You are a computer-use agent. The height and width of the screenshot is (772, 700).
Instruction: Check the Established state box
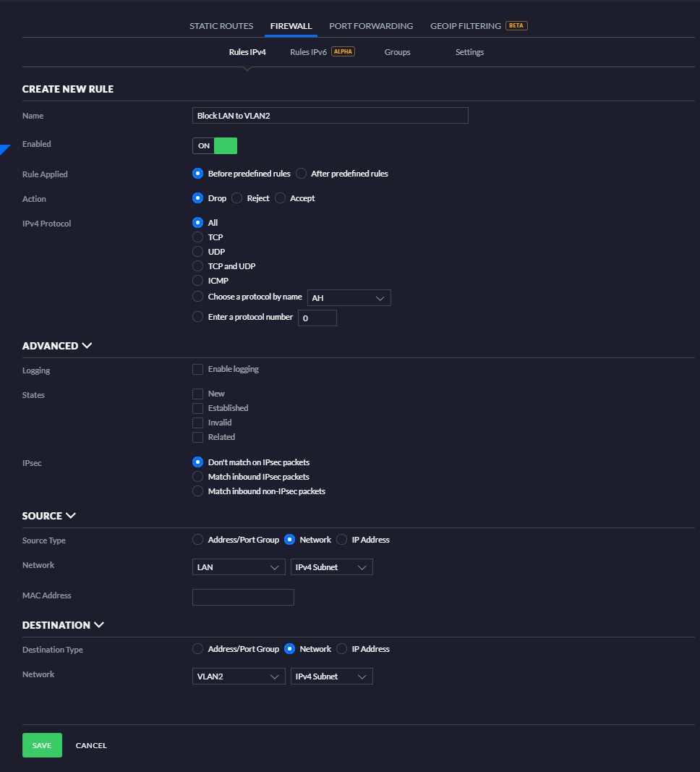coord(197,408)
